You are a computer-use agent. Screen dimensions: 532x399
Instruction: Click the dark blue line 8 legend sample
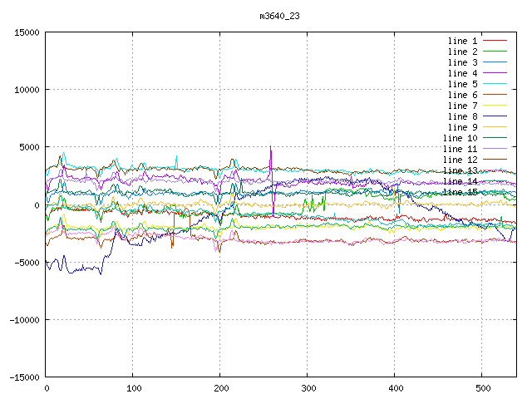(495, 116)
